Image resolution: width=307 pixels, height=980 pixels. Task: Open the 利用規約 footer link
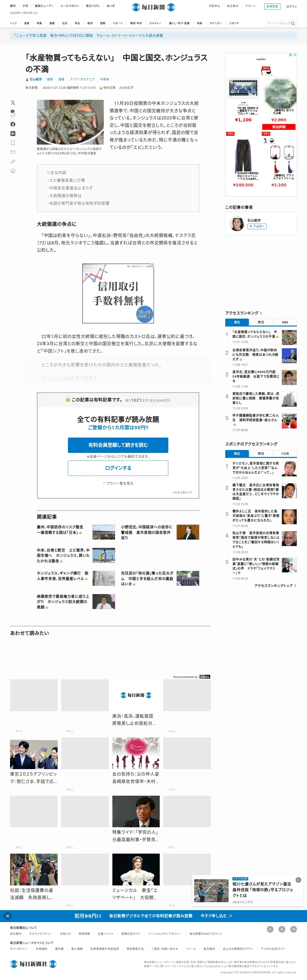[x=41, y=949]
